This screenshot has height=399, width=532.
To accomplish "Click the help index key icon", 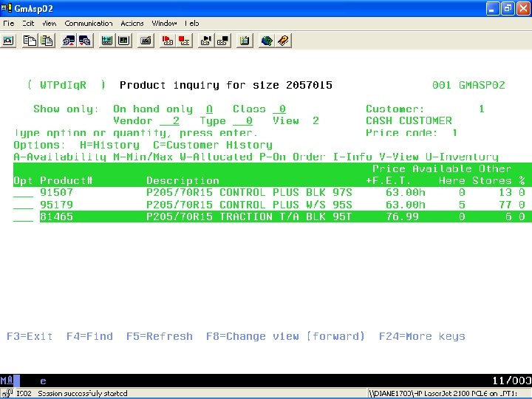I will (283, 41).
